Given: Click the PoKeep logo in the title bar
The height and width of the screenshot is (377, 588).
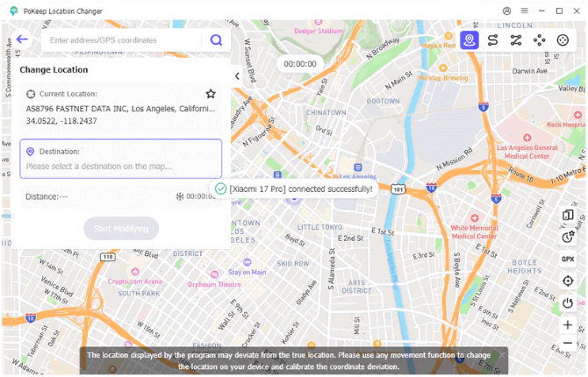Looking at the screenshot, I should 14,11.
